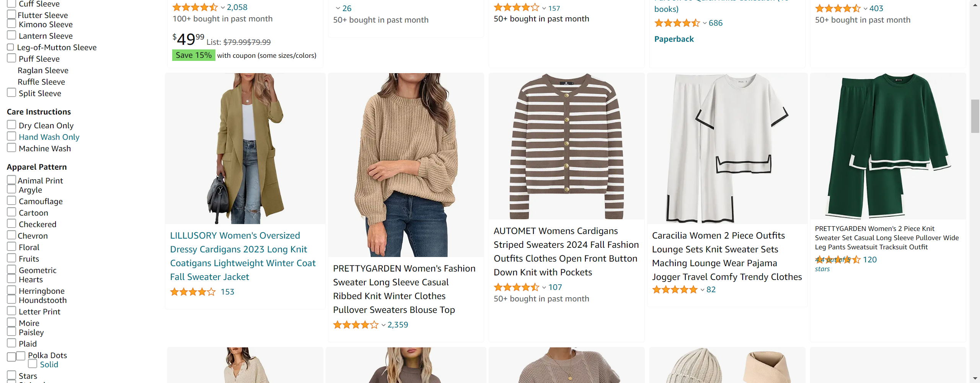Check the Machine Wash filter checkbox
Viewport: 980px width, 383px height.
11,148
